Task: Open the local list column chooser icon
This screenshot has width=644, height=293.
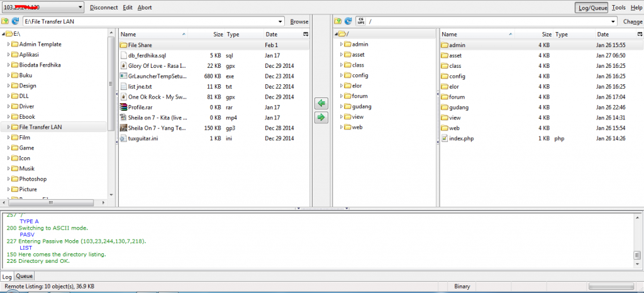Action: tap(306, 35)
